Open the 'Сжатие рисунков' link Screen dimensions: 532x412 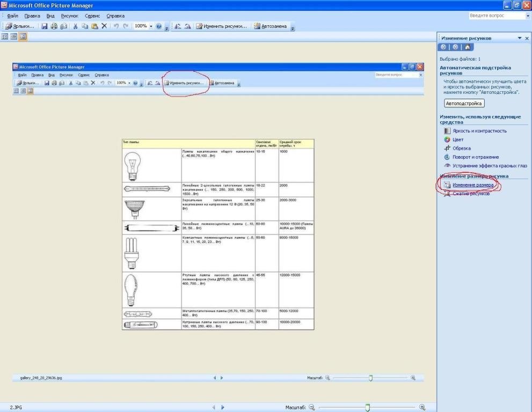tap(471, 194)
